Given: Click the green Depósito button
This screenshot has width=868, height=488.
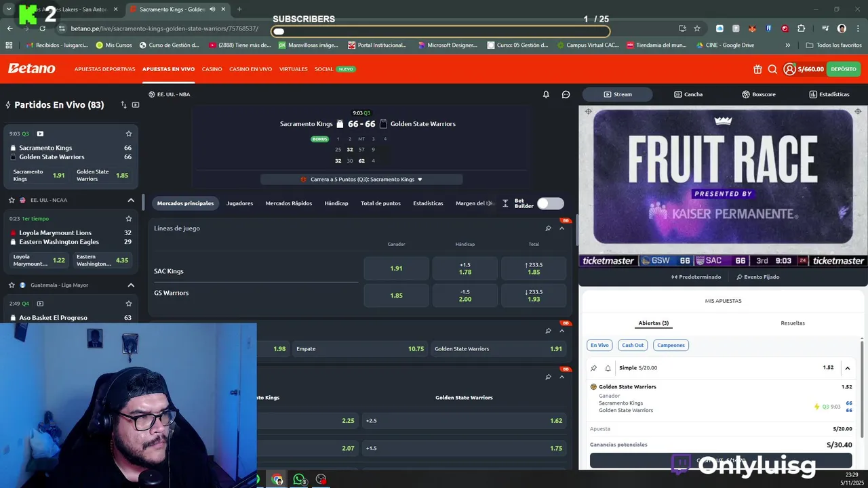Looking at the screenshot, I should (x=844, y=69).
